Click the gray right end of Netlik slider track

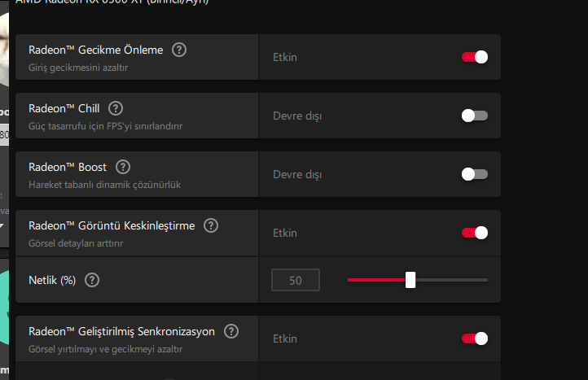464,280
